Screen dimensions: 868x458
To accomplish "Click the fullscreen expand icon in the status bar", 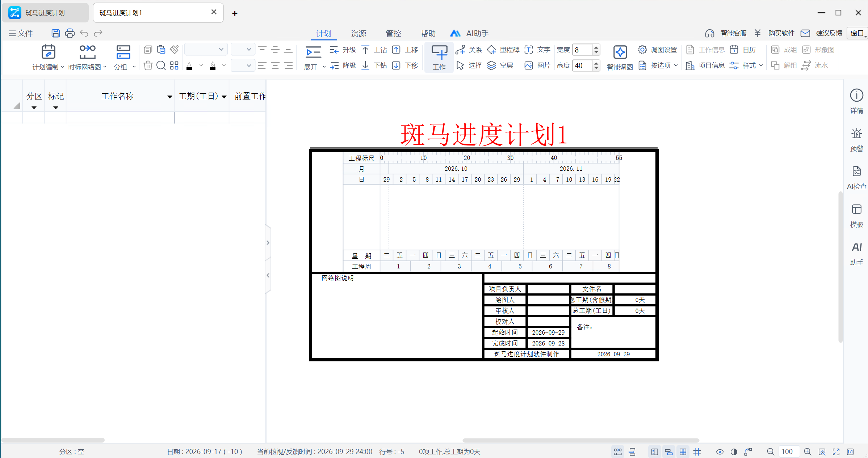I will tap(836, 451).
